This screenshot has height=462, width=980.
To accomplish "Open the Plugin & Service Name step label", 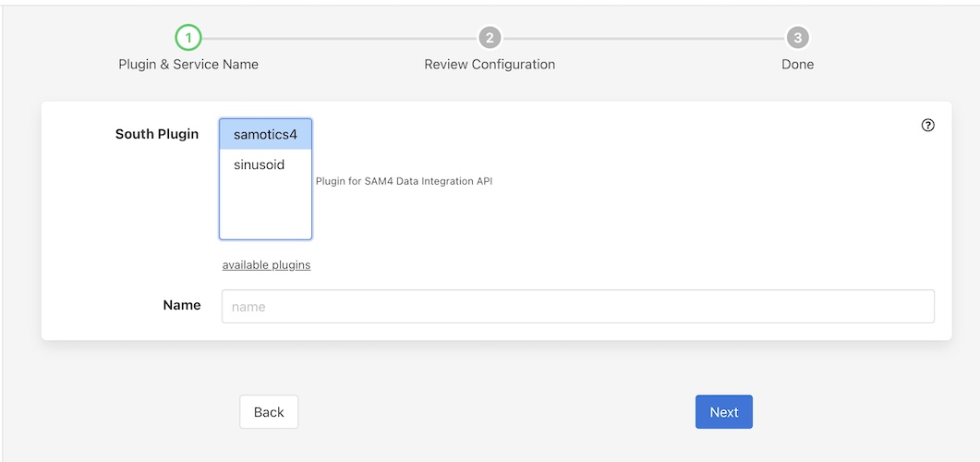I will [x=188, y=65].
